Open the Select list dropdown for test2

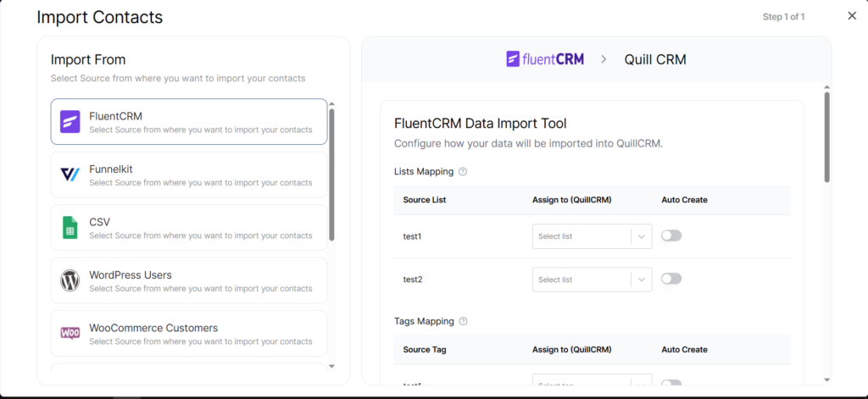tap(592, 280)
